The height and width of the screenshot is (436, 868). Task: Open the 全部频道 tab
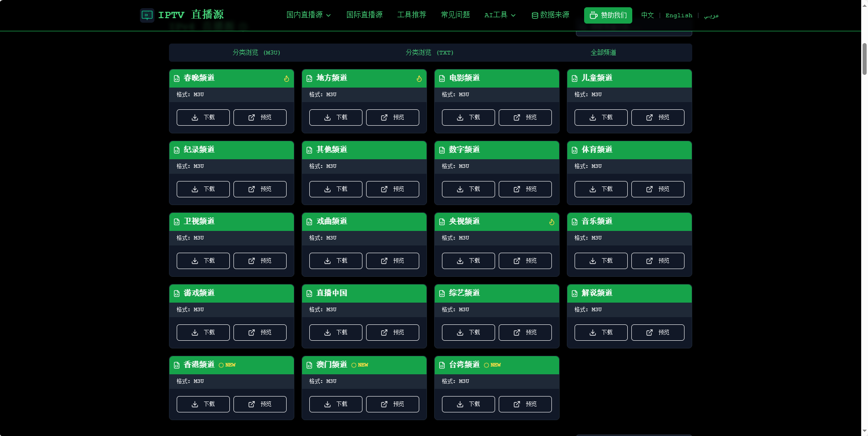[603, 53]
